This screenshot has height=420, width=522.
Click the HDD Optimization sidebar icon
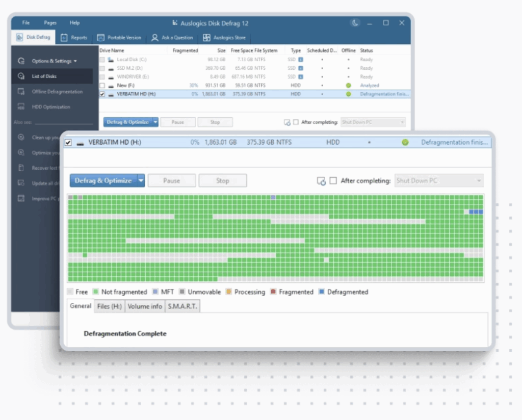[x=21, y=107]
